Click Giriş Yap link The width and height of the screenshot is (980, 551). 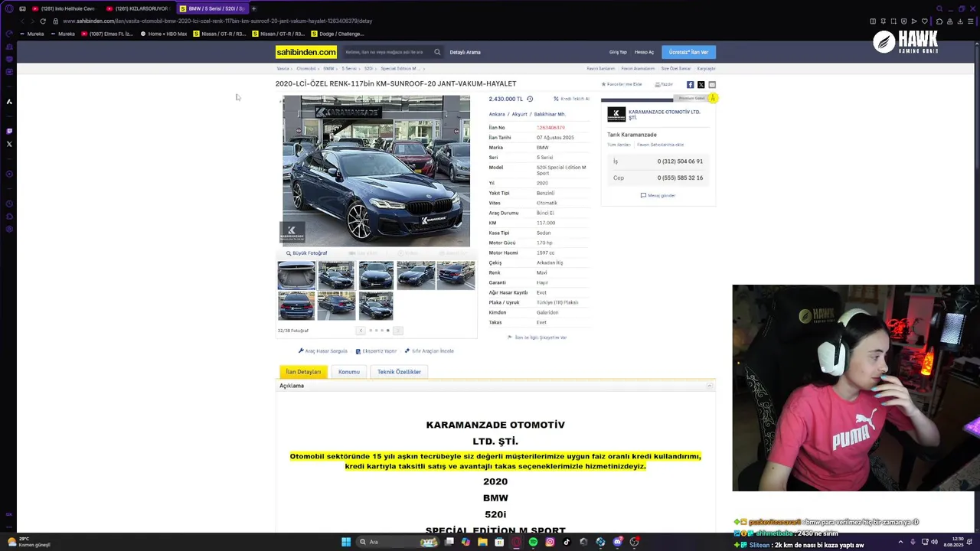pos(618,52)
